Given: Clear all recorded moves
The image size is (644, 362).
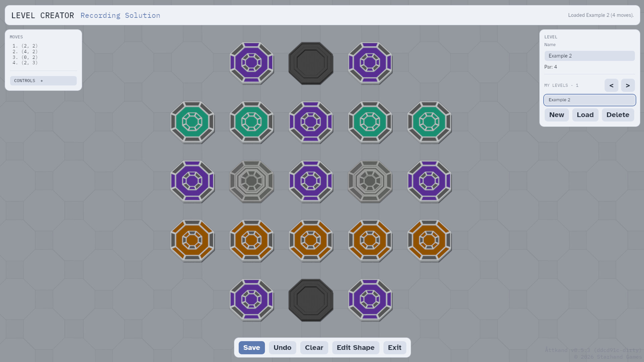Looking at the screenshot, I should click(314, 348).
